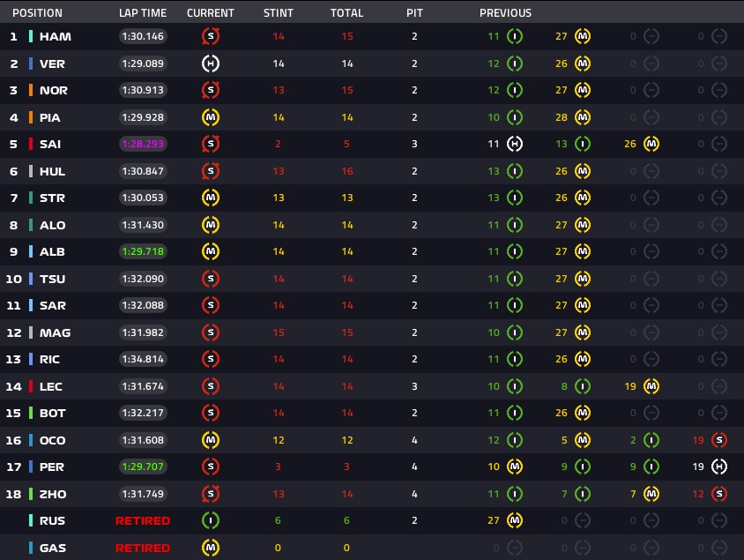Image resolution: width=744 pixels, height=560 pixels.
Task: Click SAI's purple 1:28.293 lap time
Action: tap(143, 144)
